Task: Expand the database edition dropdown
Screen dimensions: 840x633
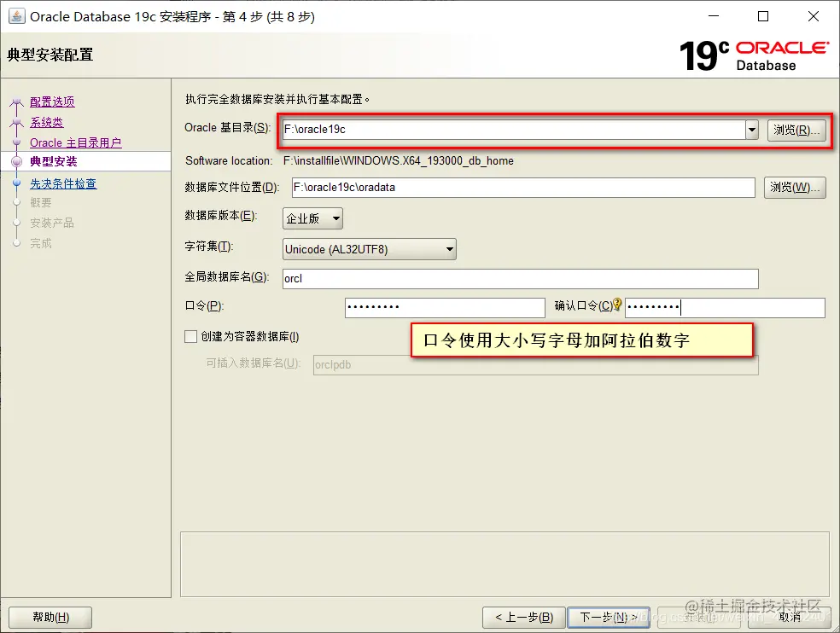Action: pyautogui.click(x=312, y=218)
